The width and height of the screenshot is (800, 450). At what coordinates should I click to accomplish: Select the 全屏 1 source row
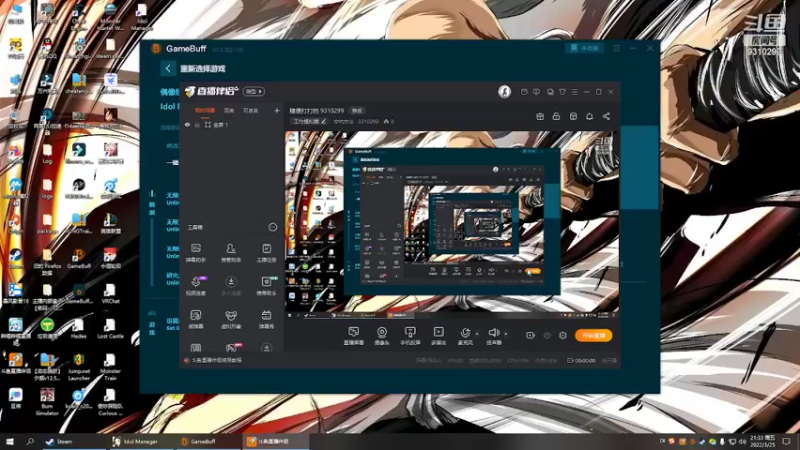[232, 124]
